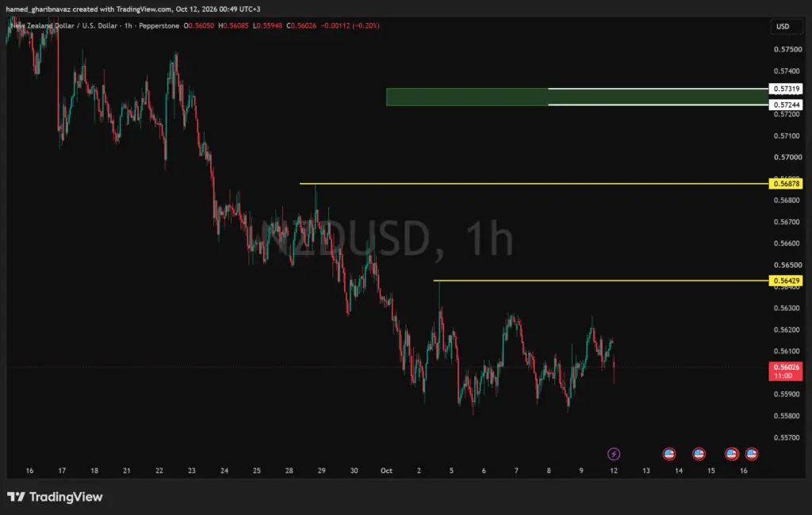812x515 pixels.
Task: Click the TradingView logo at bottom left
Action: [55, 497]
